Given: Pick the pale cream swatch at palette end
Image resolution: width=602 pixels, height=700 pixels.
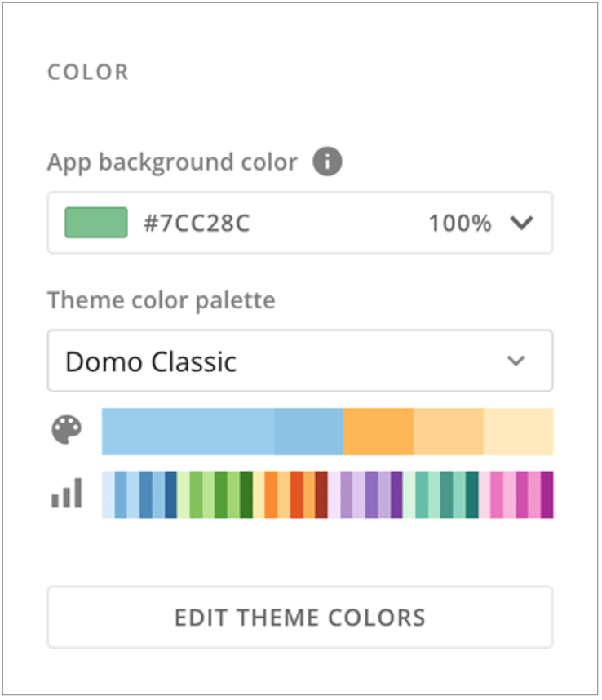Looking at the screenshot, I should (x=518, y=432).
